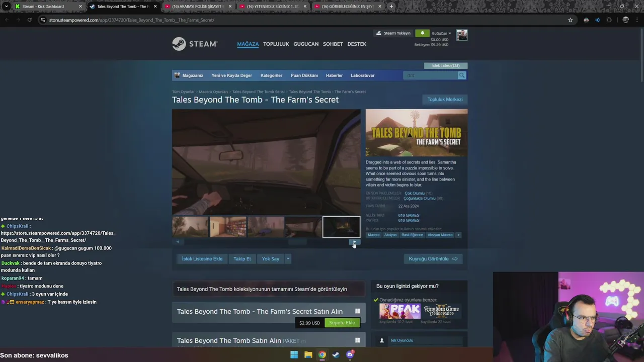Open Steam app from the taskbar
644x362 pixels.
click(336, 354)
